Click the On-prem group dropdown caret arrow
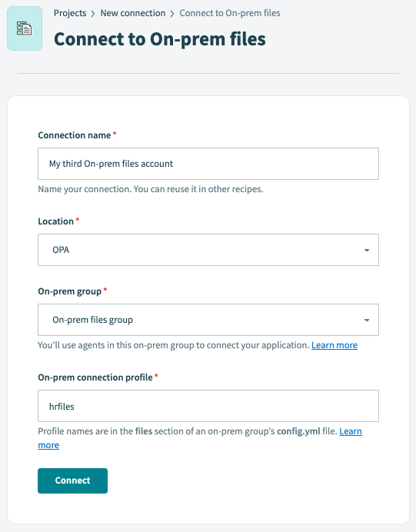Viewport: 416px width, 532px height. (367, 320)
